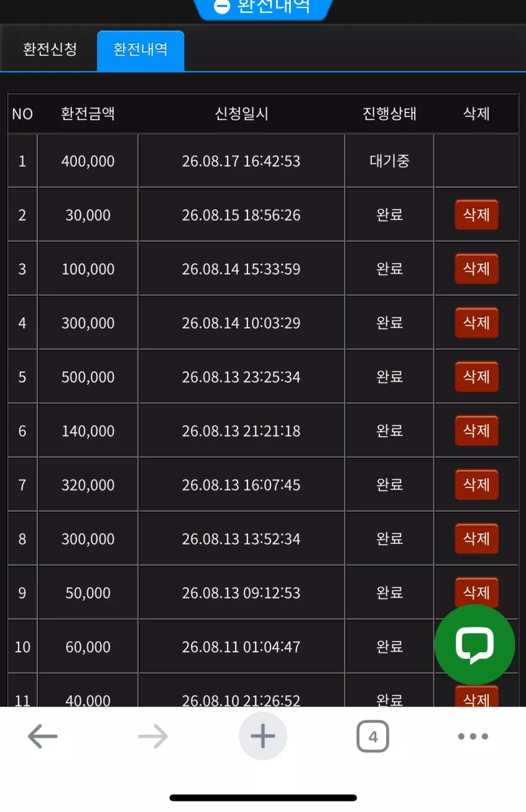
Task: Open the green live chat bubble icon
Action: pyautogui.click(x=475, y=645)
